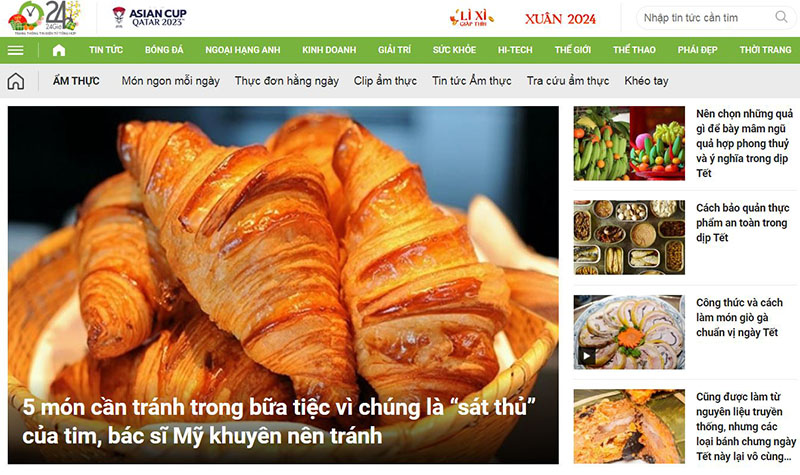Open the Xuân 2024 link
Screen dimensions: 800x475
(560, 19)
